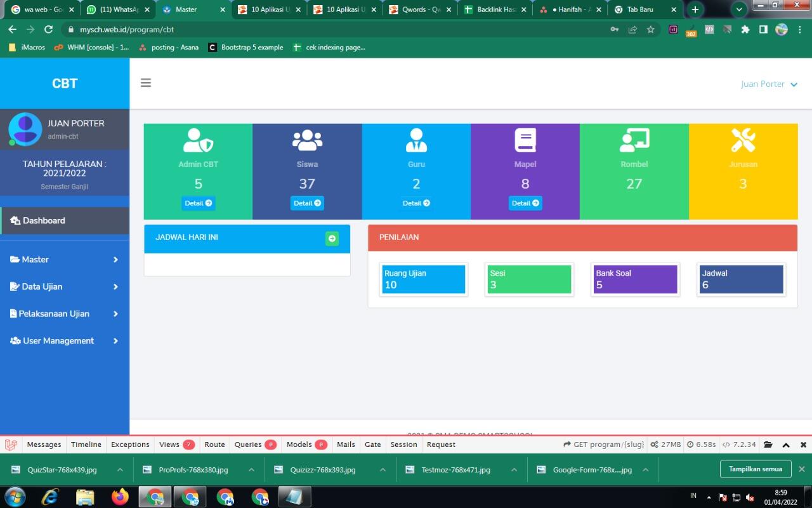Click Detail button under Admin CBT

tap(198, 203)
